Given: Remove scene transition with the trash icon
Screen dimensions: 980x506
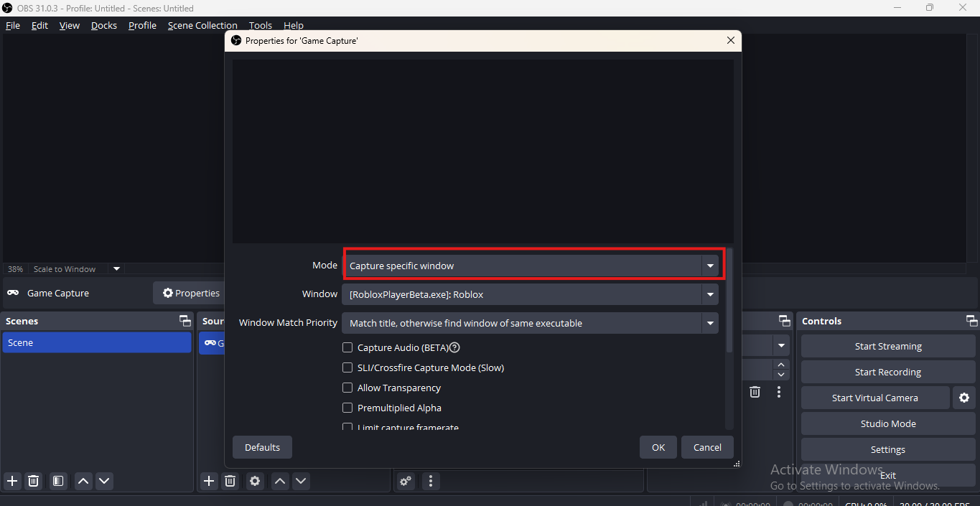Looking at the screenshot, I should tap(755, 392).
